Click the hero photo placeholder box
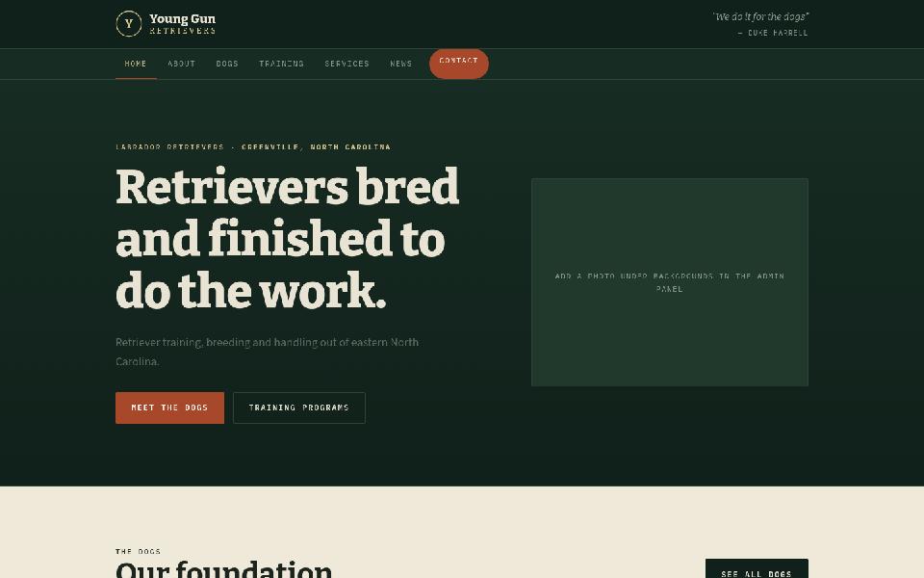The image size is (924, 578). coord(670,282)
